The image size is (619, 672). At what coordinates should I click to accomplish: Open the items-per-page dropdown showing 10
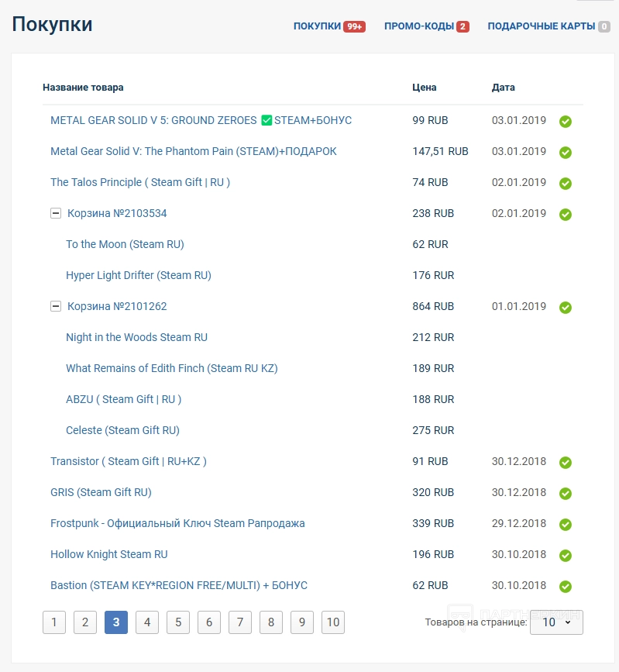[x=556, y=622]
